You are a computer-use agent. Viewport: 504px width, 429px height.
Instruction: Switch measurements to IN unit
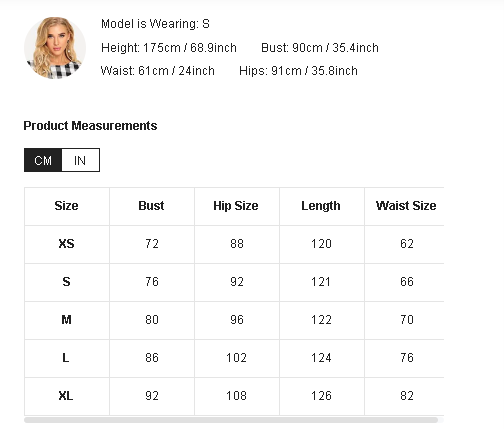point(80,160)
